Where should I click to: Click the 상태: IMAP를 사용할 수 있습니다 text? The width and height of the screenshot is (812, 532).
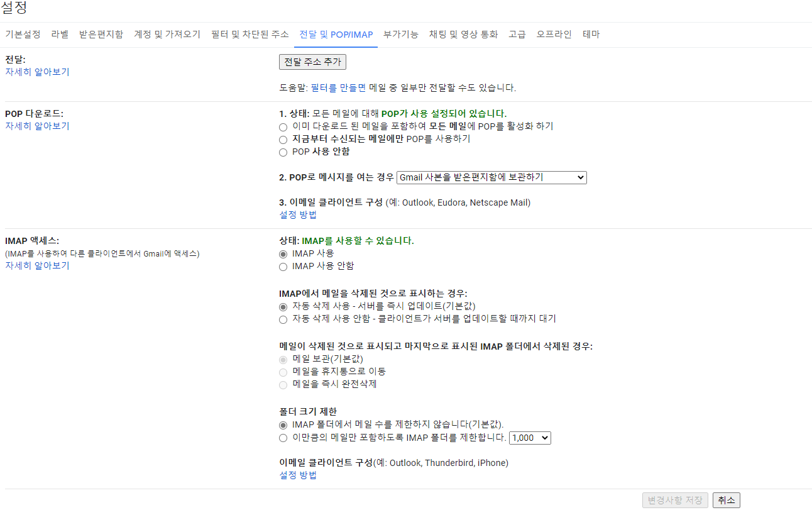tap(346, 241)
